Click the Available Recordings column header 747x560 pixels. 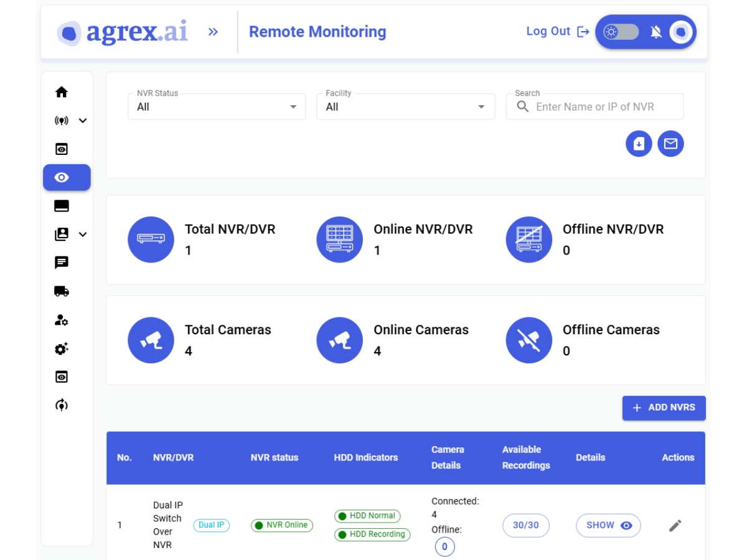pos(526,457)
